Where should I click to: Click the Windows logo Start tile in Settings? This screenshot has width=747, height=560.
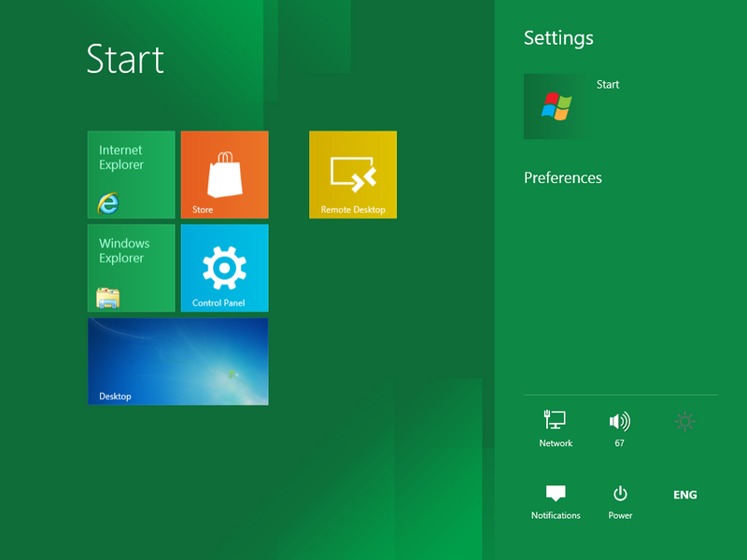pyautogui.click(x=556, y=106)
